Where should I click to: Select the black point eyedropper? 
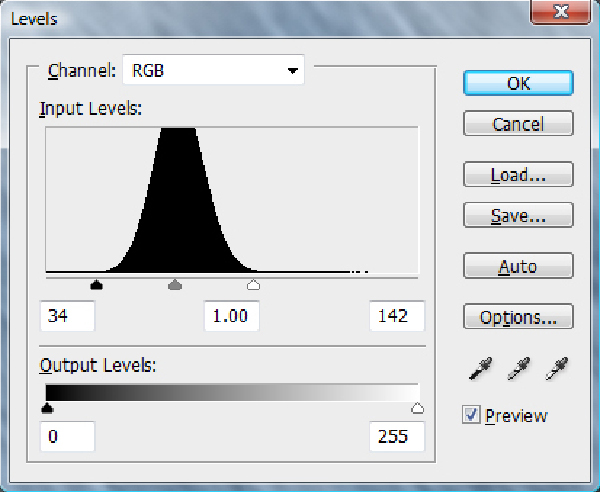pyautogui.click(x=481, y=368)
